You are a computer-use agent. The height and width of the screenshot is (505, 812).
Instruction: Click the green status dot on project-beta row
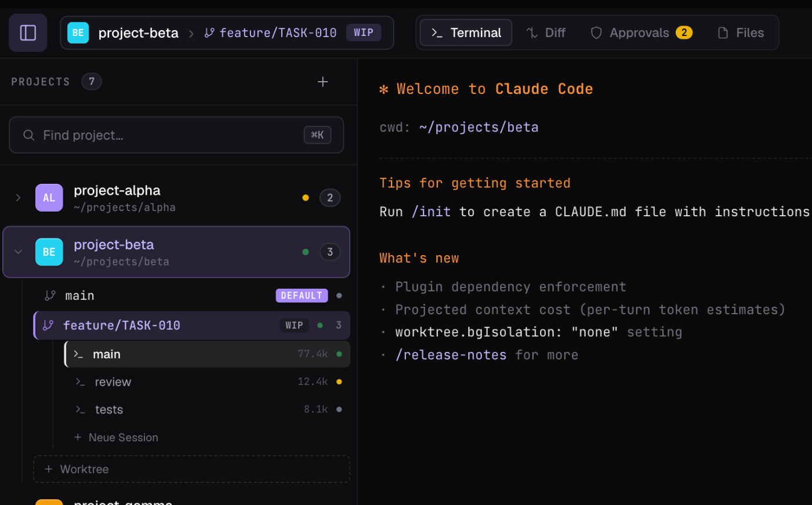tap(306, 252)
